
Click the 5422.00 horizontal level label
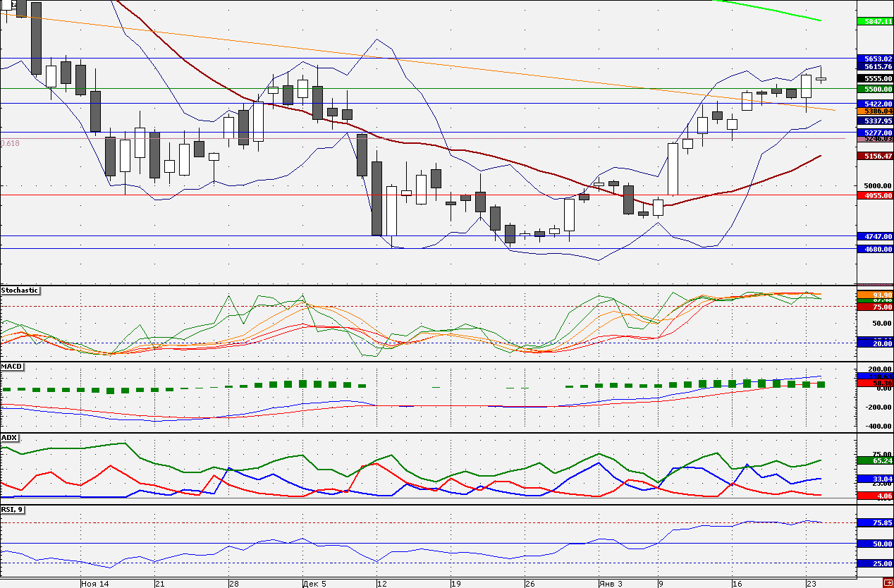pos(874,104)
